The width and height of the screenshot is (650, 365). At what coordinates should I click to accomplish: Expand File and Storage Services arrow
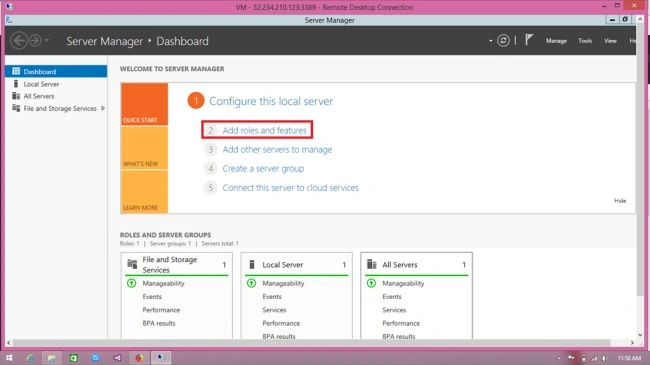[102, 108]
